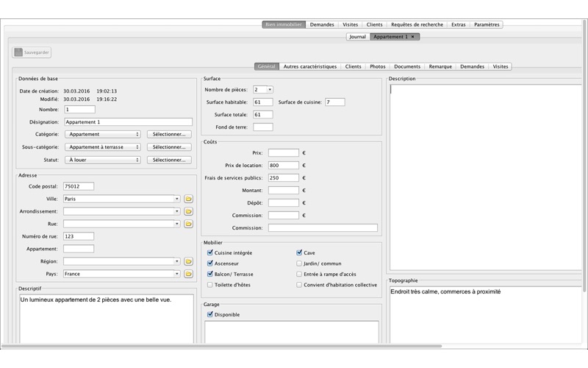The width and height of the screenshot is (588, 368).
Task: Click into the Topographie text area
Action: coord(486,315)
